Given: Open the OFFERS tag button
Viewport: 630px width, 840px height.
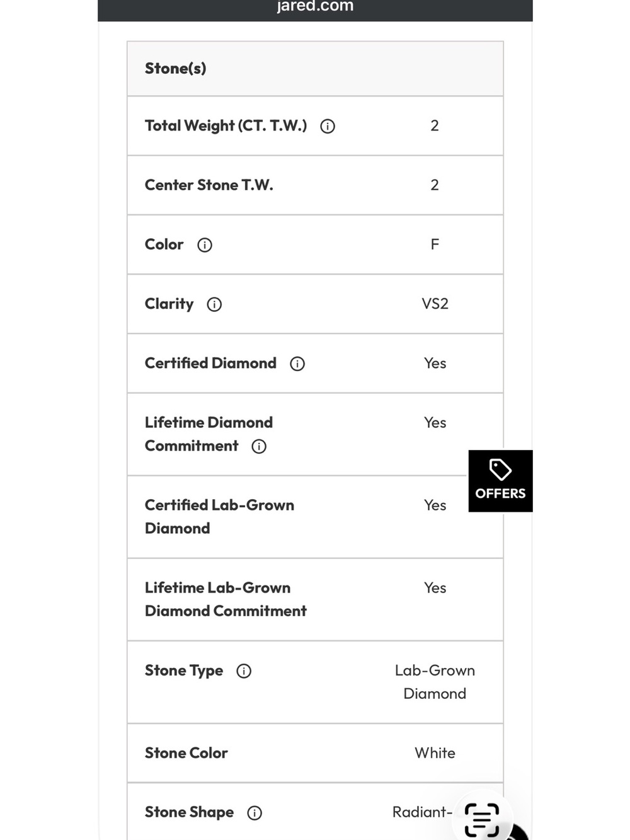Looking at the screenshot, I should pyautogui.click(x=500, y=481).
